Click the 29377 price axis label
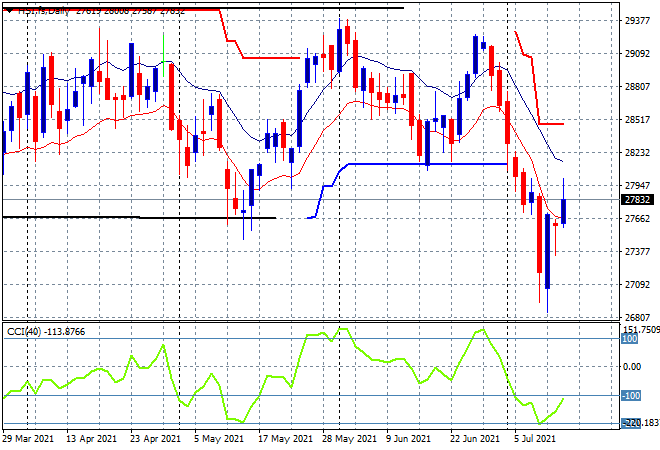The height and width of the screenshot is (450, 660). (638, 21)
